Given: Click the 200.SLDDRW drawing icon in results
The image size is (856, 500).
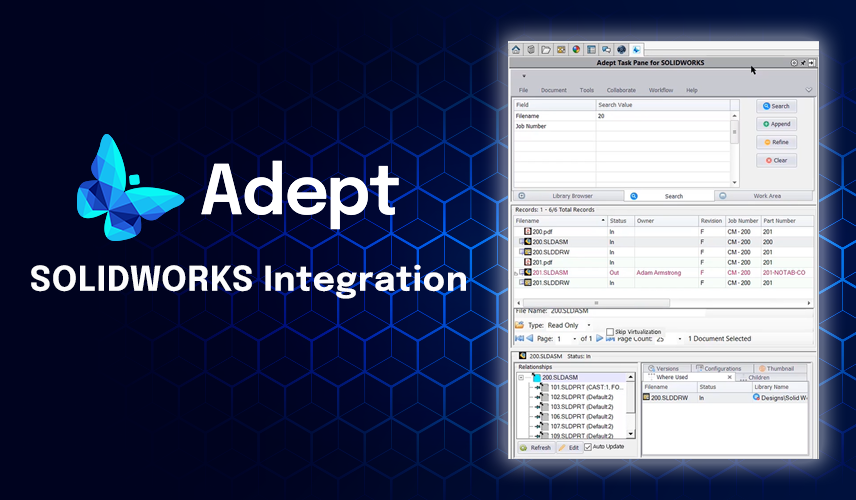Looking at the screenshot, I should pos(528,252).
